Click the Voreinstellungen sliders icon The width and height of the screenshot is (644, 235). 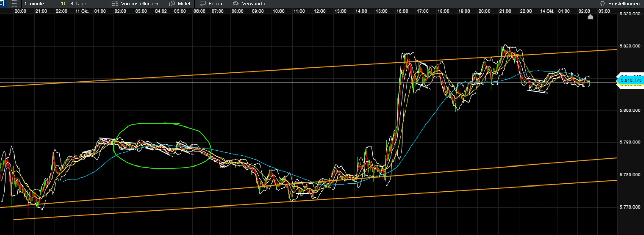[x=115, y=4]
